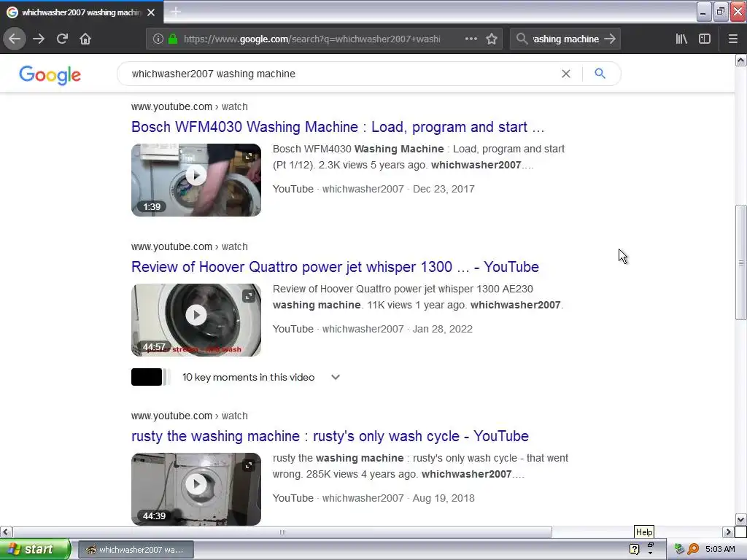Open the rusty the washing machine result

[330, 436]
